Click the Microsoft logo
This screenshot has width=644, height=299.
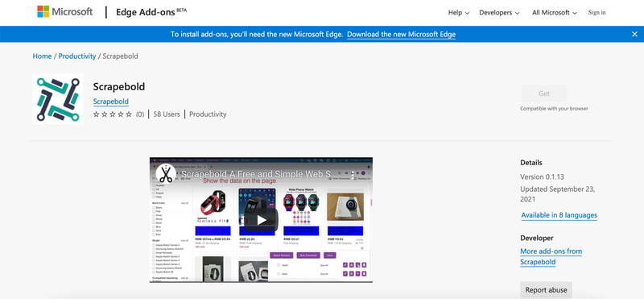[x=65, y=12]
